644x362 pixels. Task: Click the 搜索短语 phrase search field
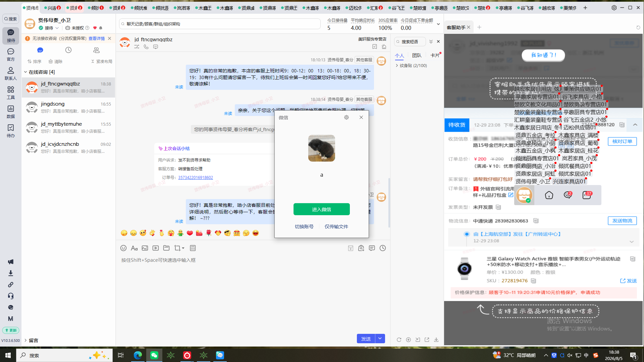(x=410, y=42)
